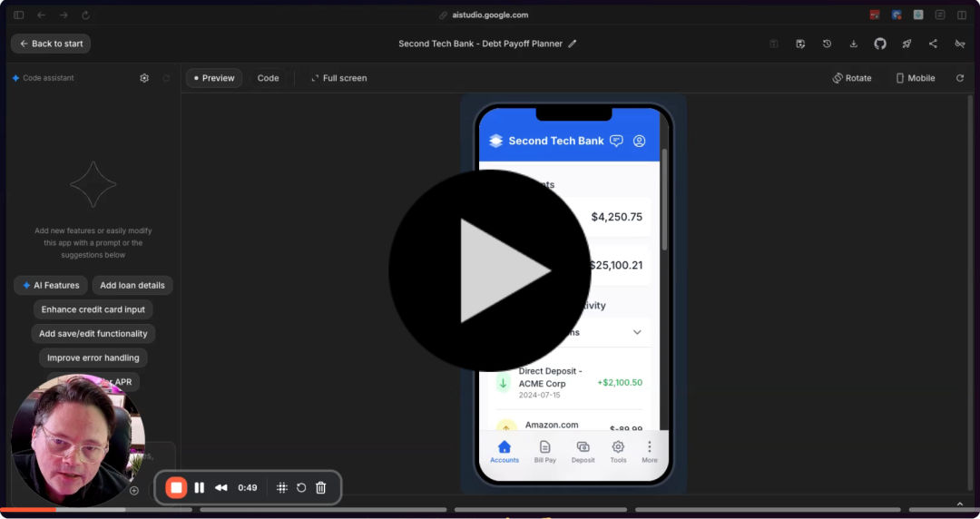980x519 pixels.
Task: Open chat icon in bank app header
Action: point(616,141)
